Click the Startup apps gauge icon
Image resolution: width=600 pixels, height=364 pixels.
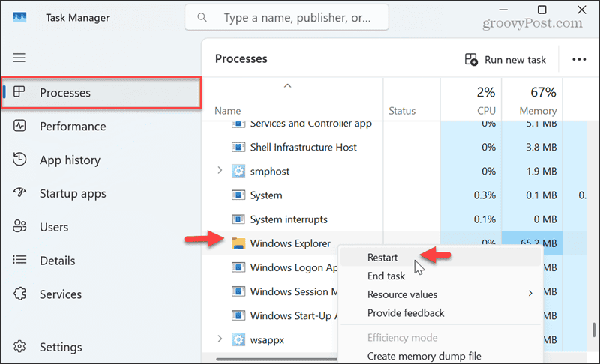[x=19, y=192]
